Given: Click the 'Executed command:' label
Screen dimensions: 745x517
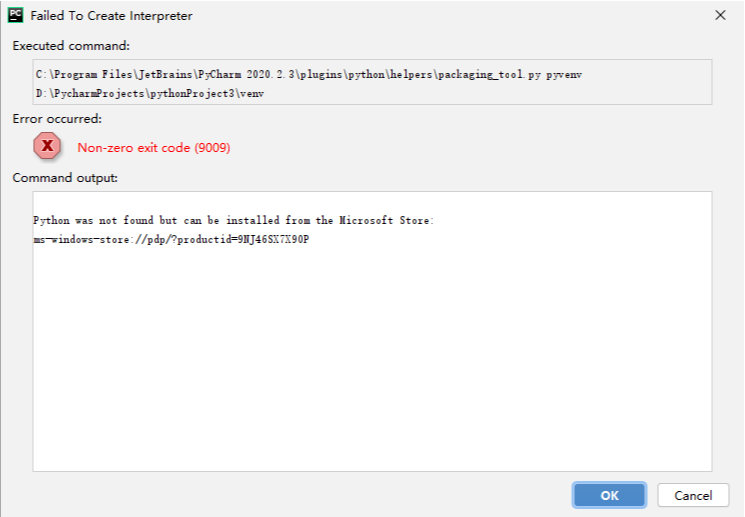Looking at the screenshot, I should pos(71,46).
